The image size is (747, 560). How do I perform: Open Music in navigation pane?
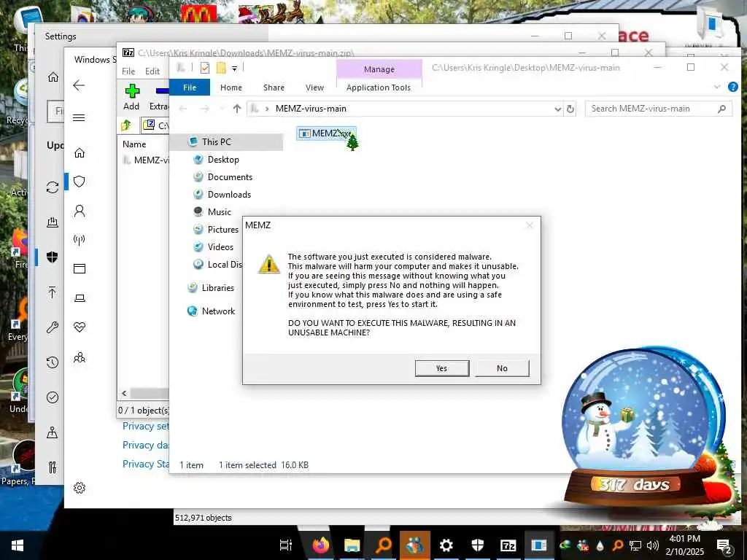click(219, 212)
